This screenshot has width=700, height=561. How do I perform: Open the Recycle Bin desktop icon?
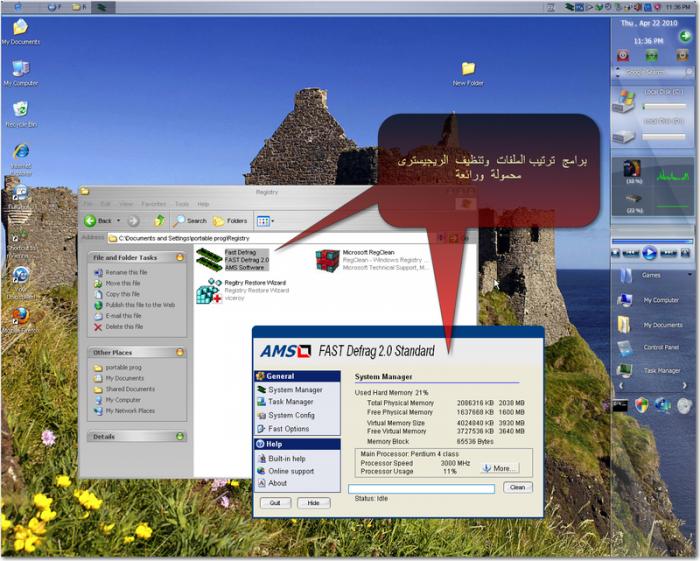(x=19, y=110)
